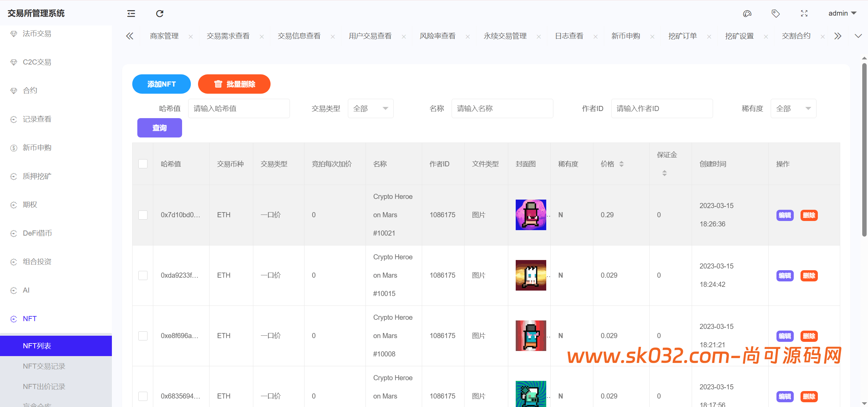Select the checkbox next to 0xda9233f
Viewport: 868px width, 407px height.
(x=143, y=275)
